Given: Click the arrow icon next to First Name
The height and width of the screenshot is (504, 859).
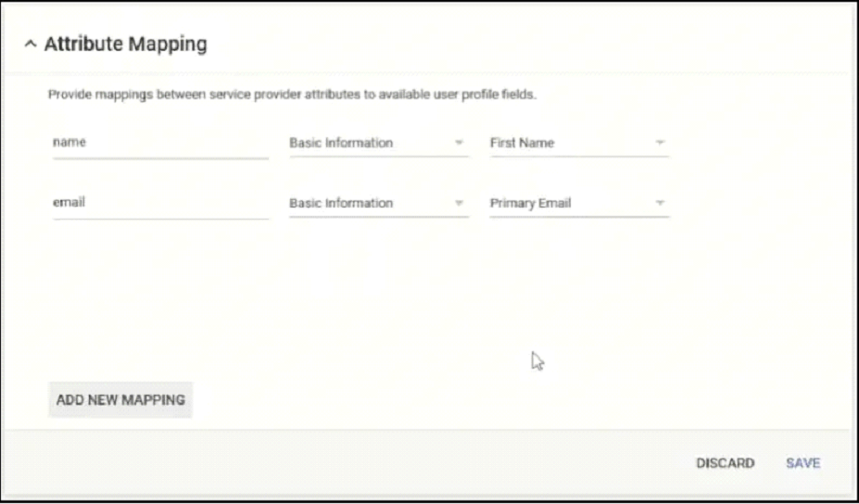Looking at the screenshot, I should point(660,143).
